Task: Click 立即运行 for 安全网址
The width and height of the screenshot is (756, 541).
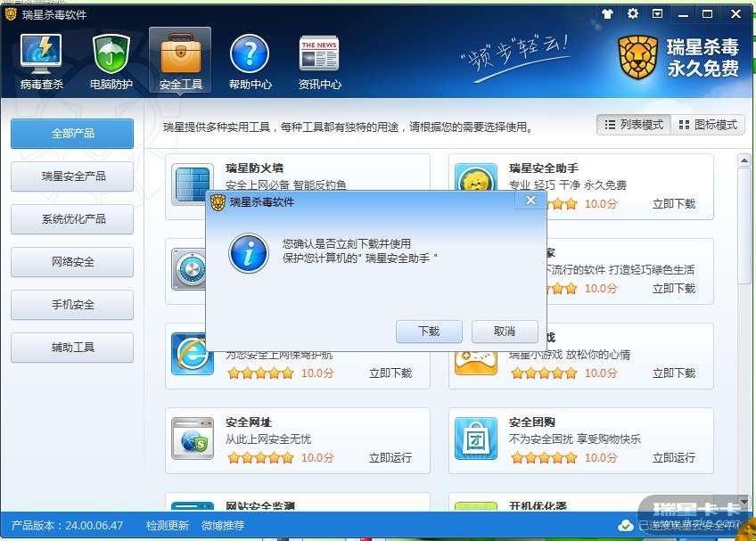Action: (x=390, y=457)
